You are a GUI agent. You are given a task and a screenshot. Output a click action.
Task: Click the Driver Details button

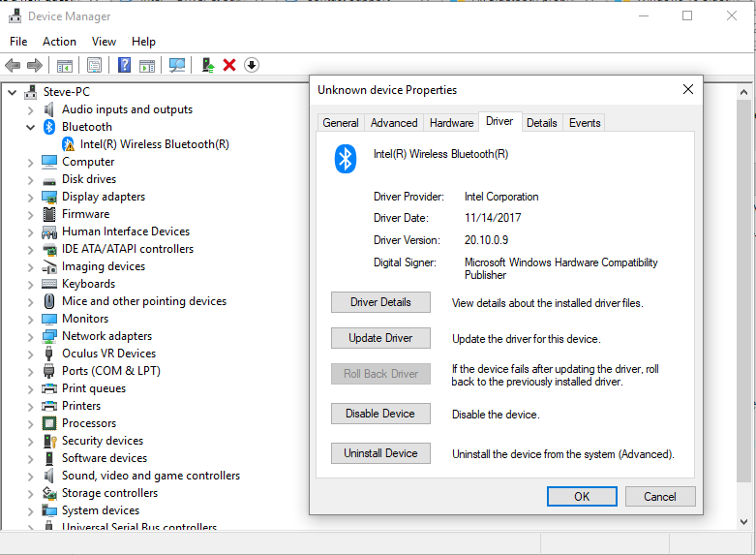click(x=380, y=302)
